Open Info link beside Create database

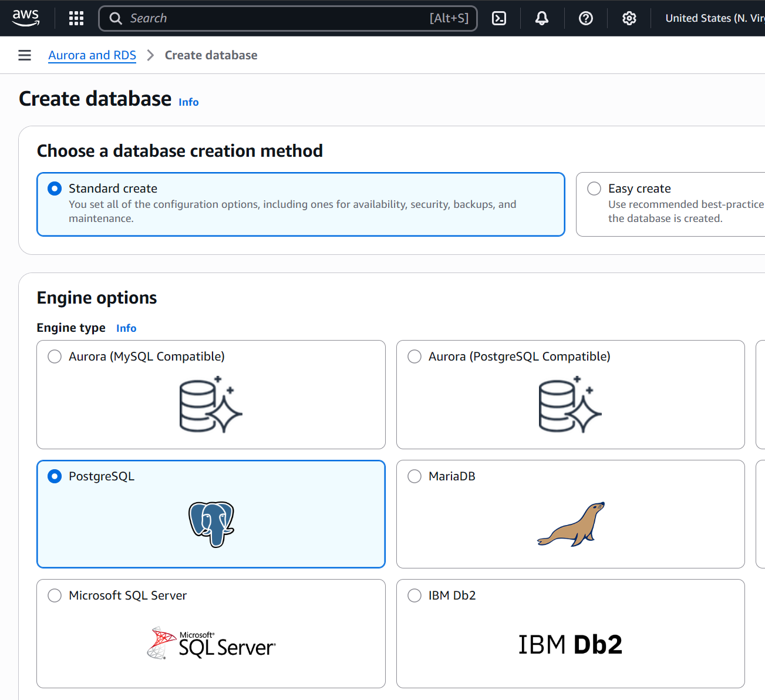(x=188, y=102)
